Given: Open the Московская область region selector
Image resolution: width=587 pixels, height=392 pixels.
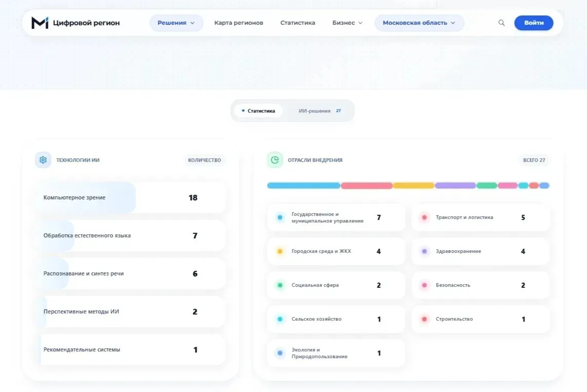Looking at the screenshot, I should (419, 23).
